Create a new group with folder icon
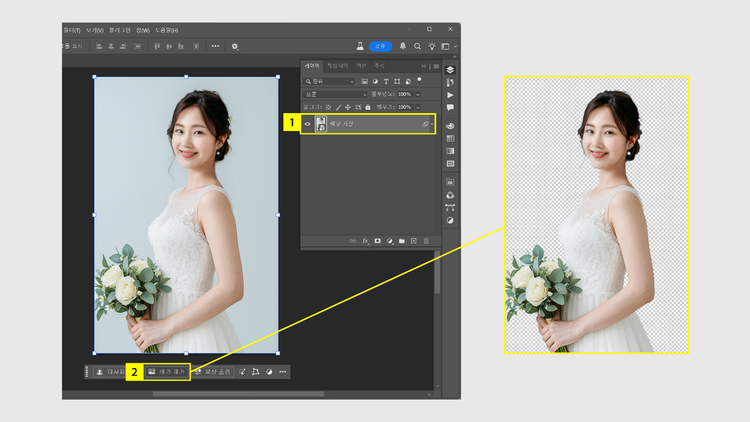Image resolution: width=750 pixels, height=422 pixels. 401,241
